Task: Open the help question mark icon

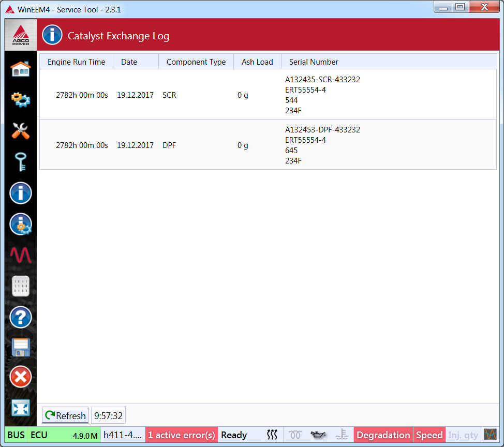Action: click(21, 317)
